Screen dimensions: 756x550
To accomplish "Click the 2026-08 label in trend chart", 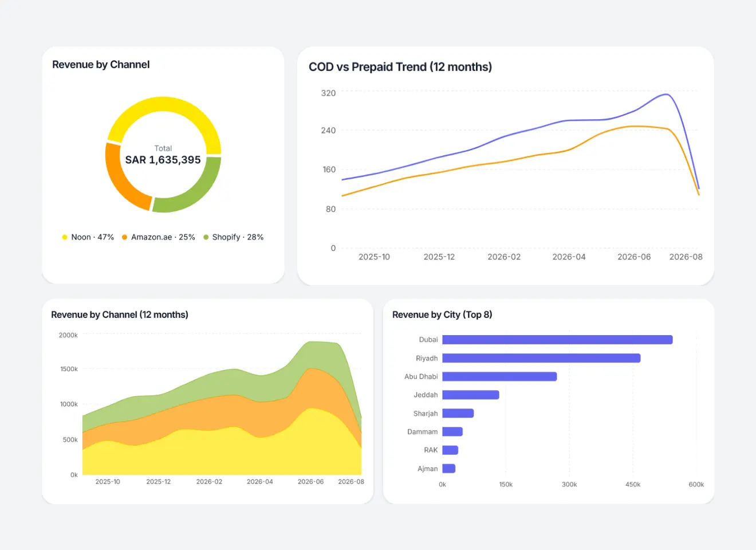I will tap(686, 257).
